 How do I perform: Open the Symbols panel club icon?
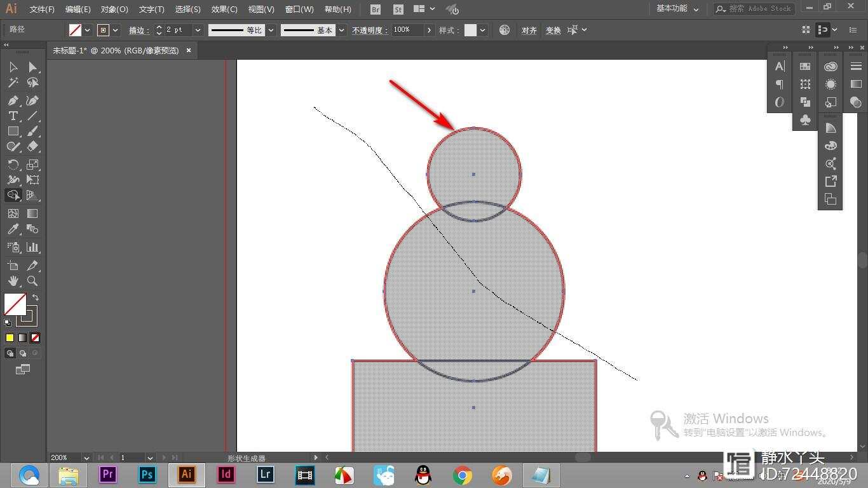click(805, 119)
